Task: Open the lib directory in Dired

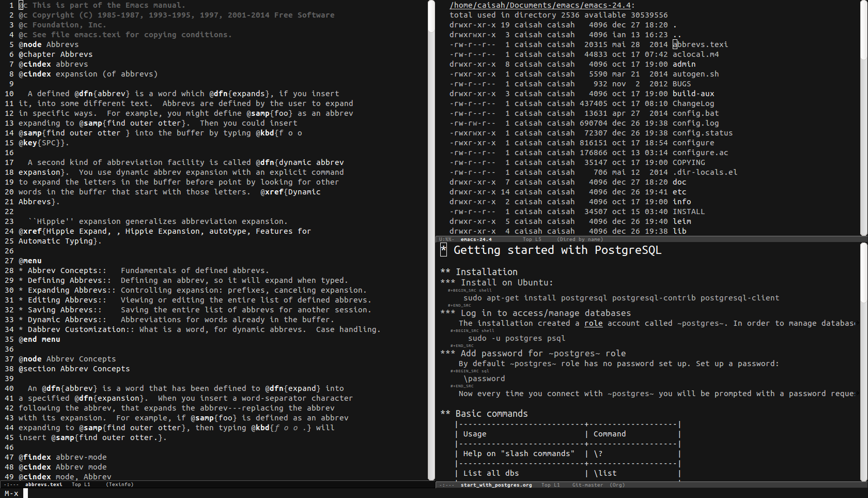Action: [679, 231]
